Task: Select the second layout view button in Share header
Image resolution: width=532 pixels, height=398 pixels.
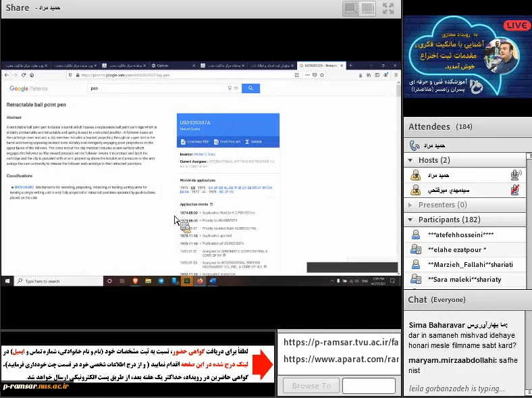Action: coord(368,9)
